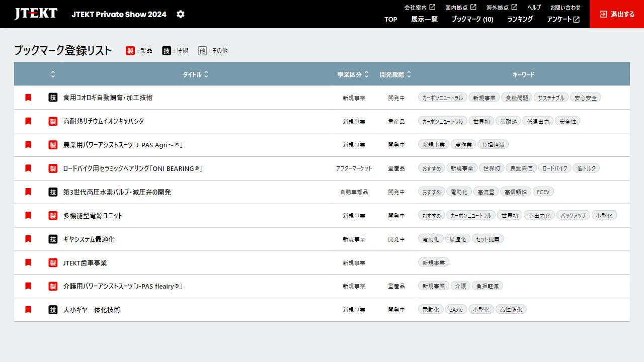Toggle bookmark on 第3世代高圧水素バルブ・減圧弁の開発
This screenshot has height=362, width=644.
coord(28,192)
